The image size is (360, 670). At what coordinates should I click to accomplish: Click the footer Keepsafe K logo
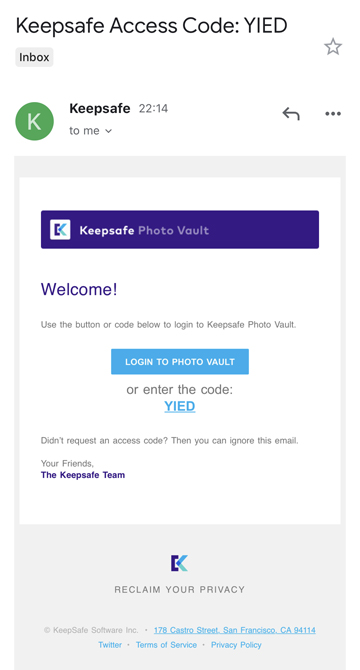[179, 563]
